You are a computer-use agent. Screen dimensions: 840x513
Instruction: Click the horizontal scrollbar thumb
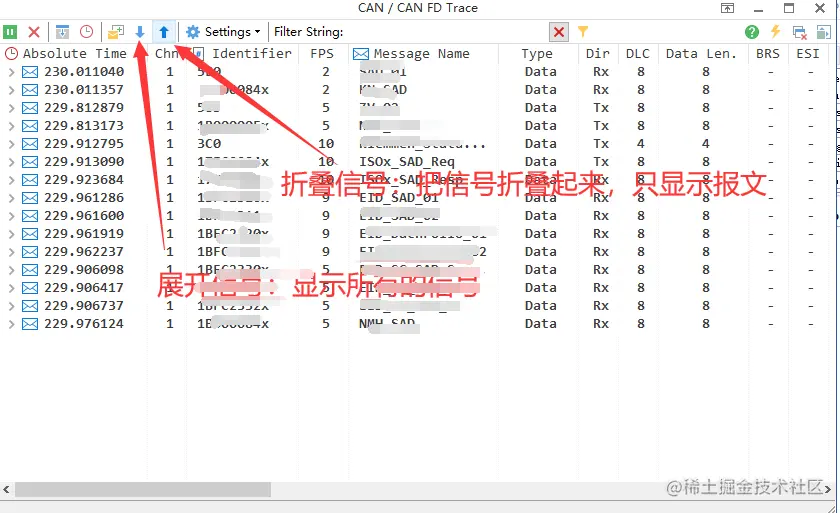click(142, 489)
